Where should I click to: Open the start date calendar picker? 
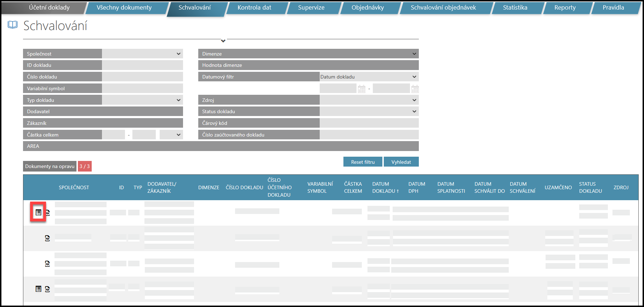tap(361, 89)
